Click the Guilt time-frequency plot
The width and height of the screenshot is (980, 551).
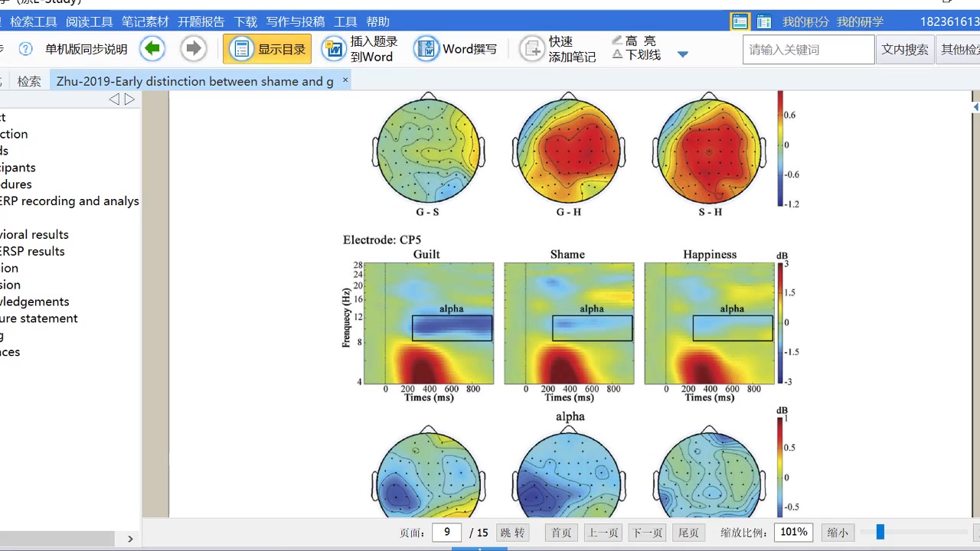428,323
